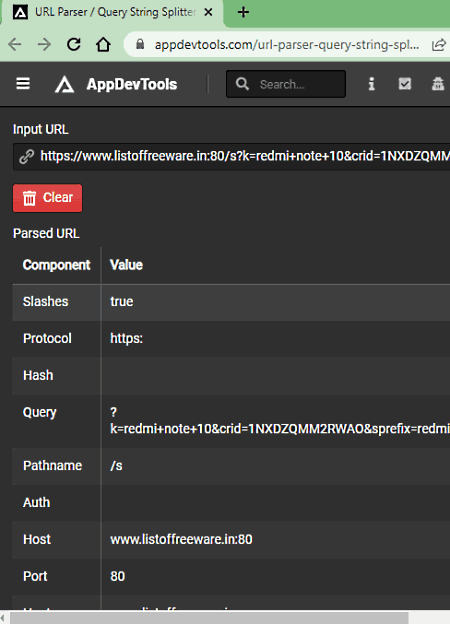This screenshot has width=450, height=624.
Task: Select the Host row label
Action: click(37, 539)
